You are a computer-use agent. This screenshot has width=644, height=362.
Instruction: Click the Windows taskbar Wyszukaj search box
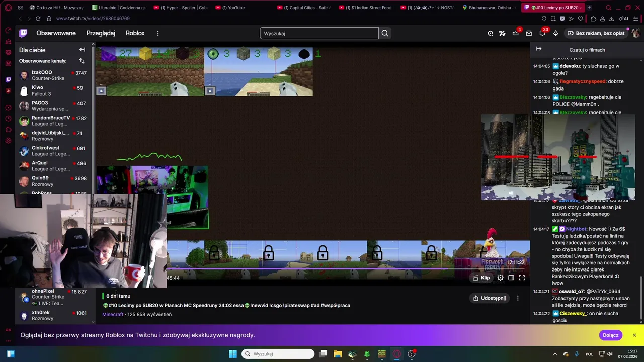[x=278, y=354]
